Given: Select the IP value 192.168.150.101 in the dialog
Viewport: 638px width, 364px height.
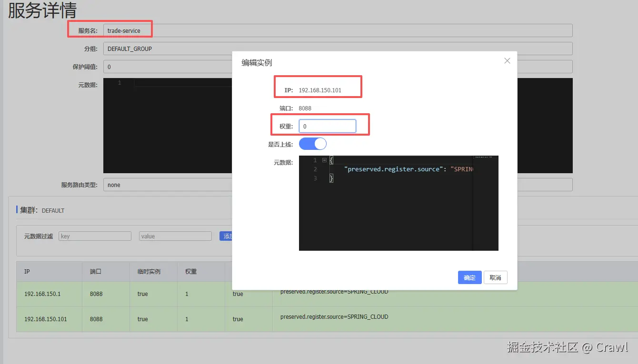Looking at the screenshot, I should pos(320,90).
